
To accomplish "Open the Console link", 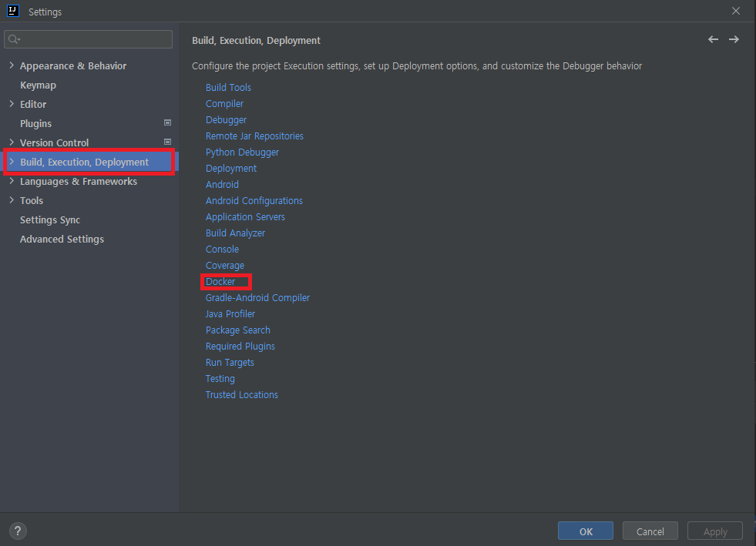I will coord(222,250).
